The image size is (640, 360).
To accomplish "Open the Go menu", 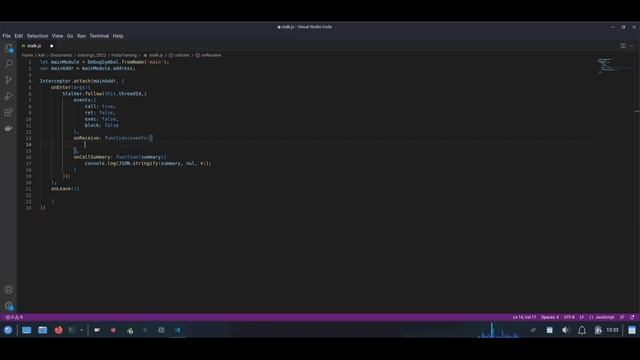I will click(x=70, y=36).
